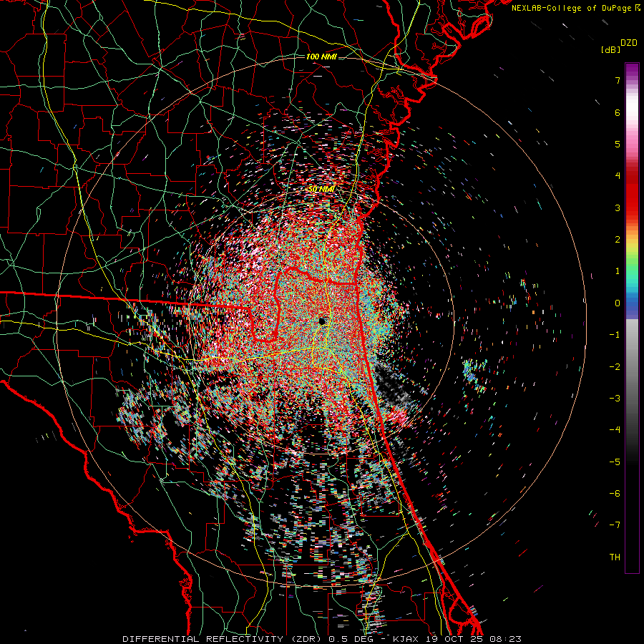Image resolution: width=644 pixels, height=644 pixels.
Task: Click the 0 value on color scale
Action: point(618,303)
